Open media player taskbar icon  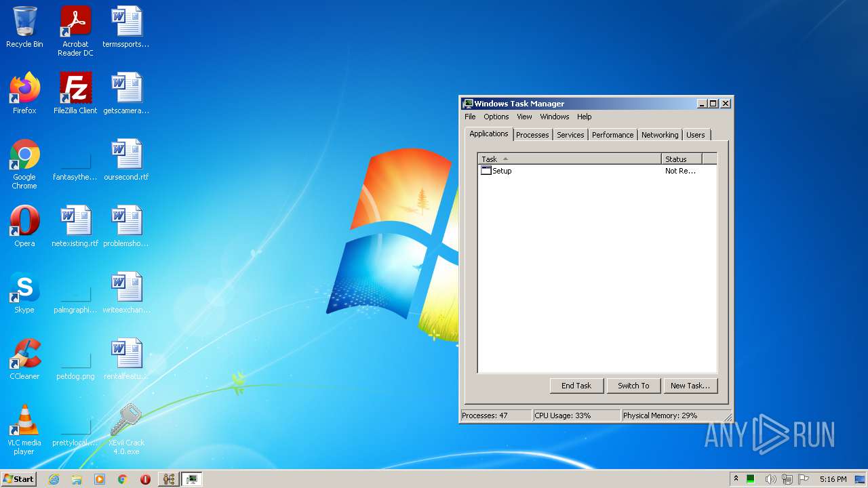(x=100, y=479)
